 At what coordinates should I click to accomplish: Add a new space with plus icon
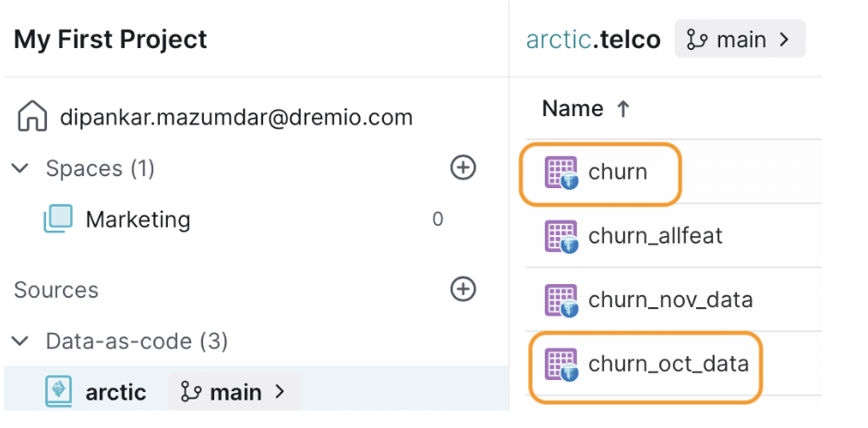(463, 168)
